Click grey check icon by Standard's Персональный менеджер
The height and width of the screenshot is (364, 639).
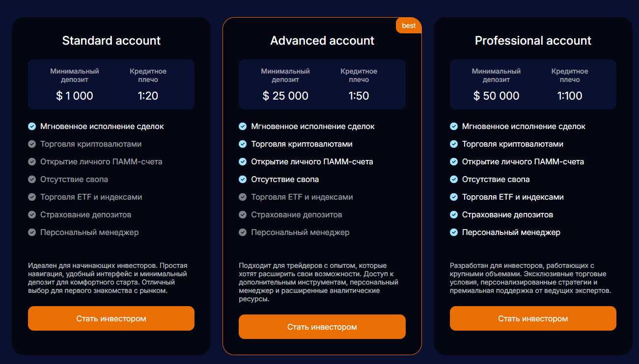(32, 233)
